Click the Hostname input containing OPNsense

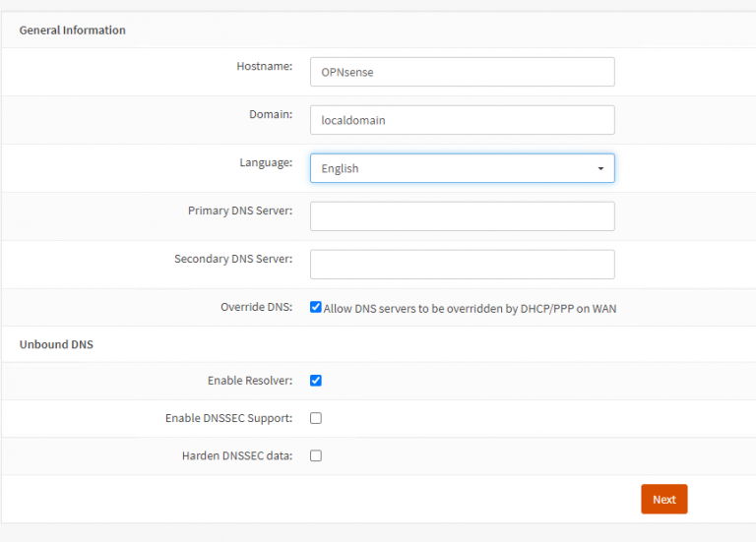click(462, 72)
